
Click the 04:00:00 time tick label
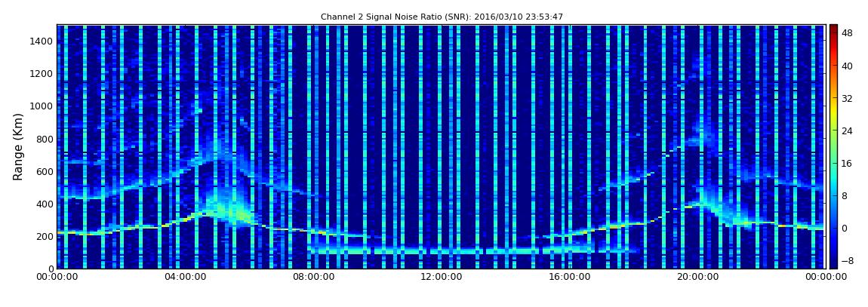(x=185, y=277)
